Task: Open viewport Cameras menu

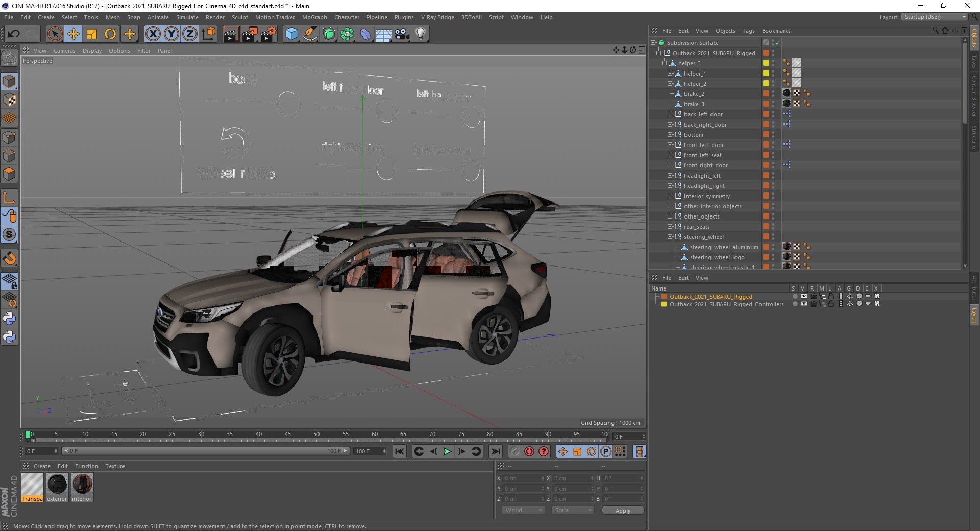Action: [64, 51]
